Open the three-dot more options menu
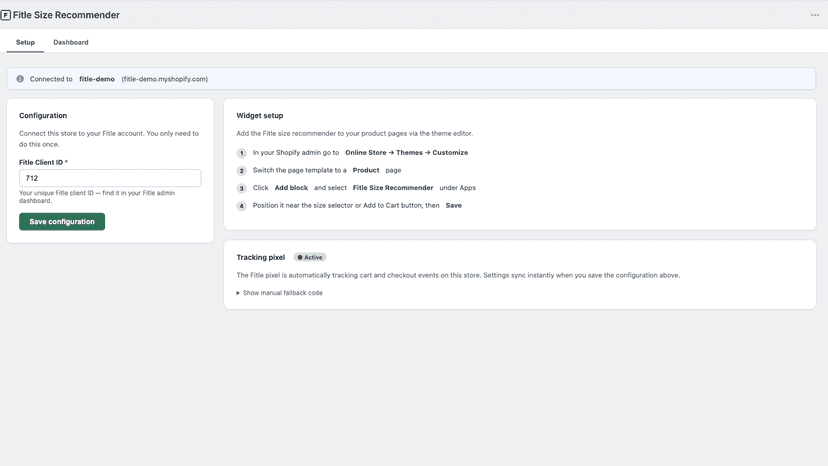 pos(815,15)
